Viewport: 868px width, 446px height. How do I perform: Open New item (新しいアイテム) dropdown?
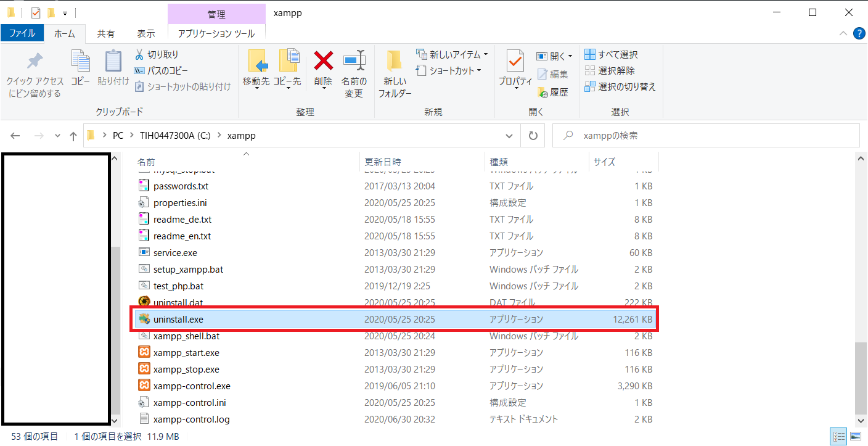tap(451, 54)
